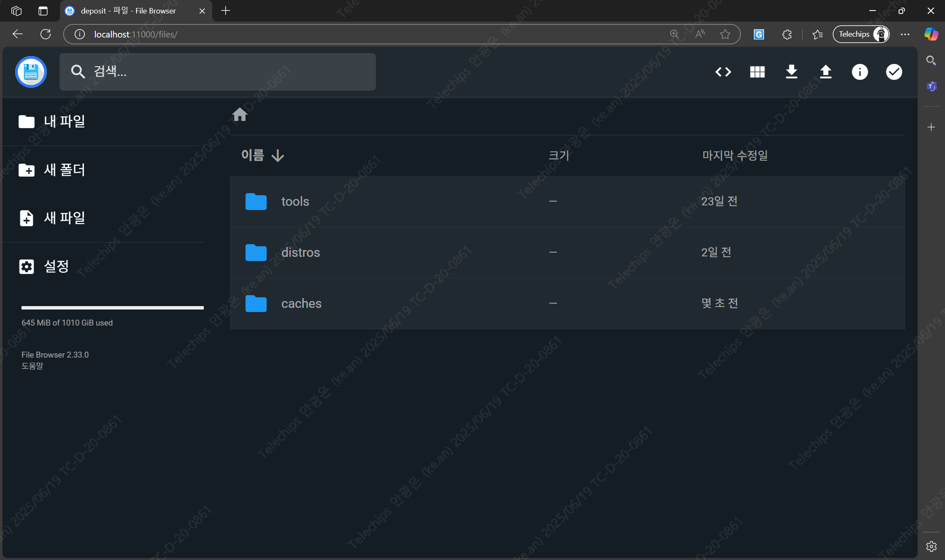This screenshot has height=560, width=945.
Task: Sort by 이름 column arrow
Action: click(278, 156)
